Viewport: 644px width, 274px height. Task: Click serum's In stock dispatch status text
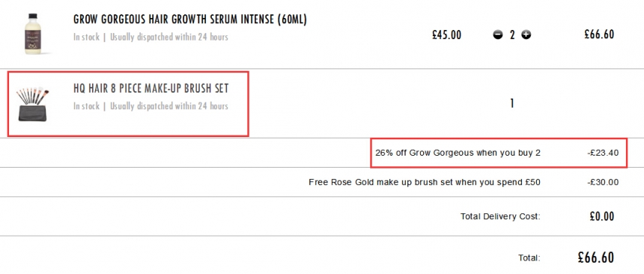coord(151,37)
